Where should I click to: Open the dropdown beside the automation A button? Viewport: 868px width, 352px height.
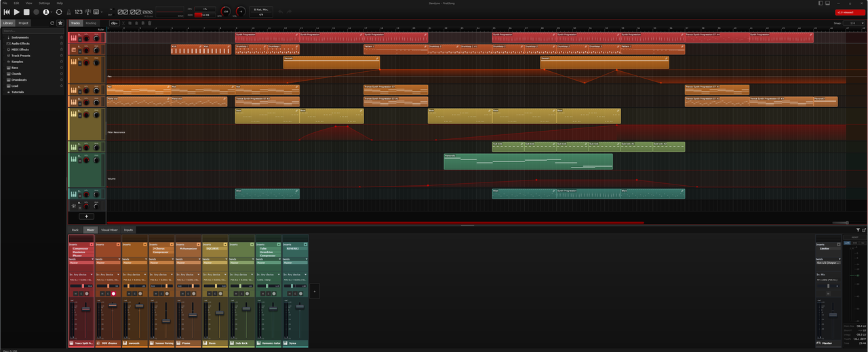pos(52,12)
